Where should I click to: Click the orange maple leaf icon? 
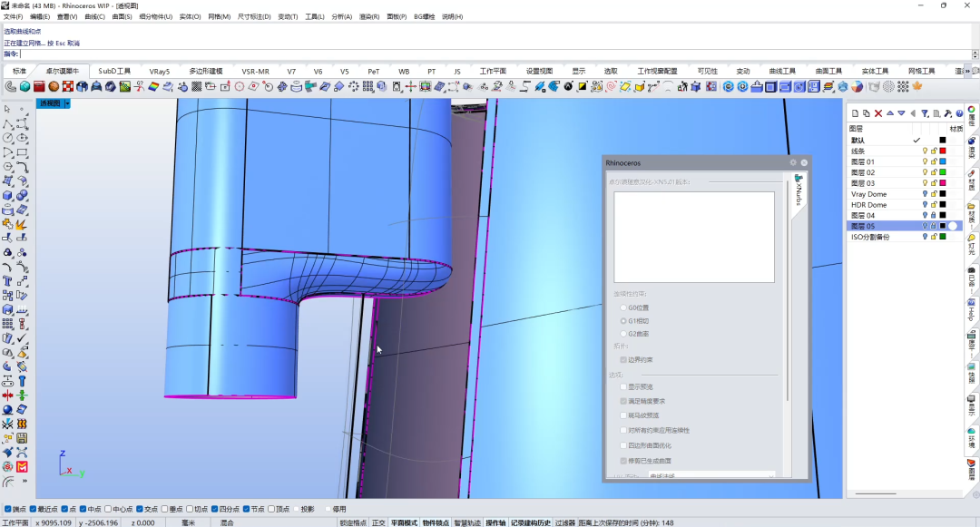click(x=916, y=87)
